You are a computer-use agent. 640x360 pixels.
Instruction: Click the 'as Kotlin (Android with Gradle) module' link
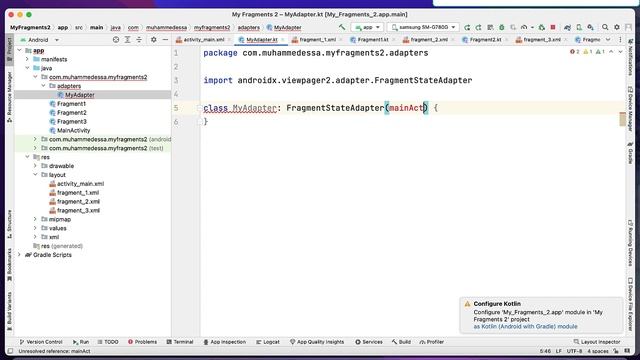(x=525, y=327)
